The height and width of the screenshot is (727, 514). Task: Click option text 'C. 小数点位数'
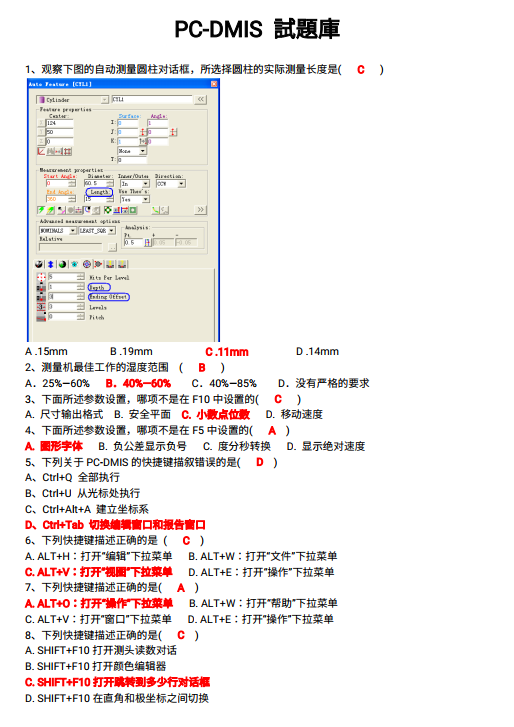(216, 415)
